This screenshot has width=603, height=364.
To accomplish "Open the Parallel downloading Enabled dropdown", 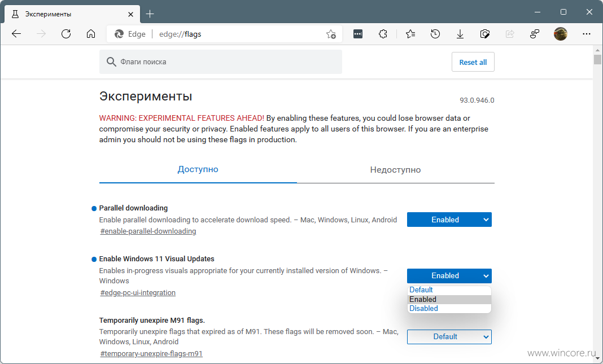I will point(449,220).
